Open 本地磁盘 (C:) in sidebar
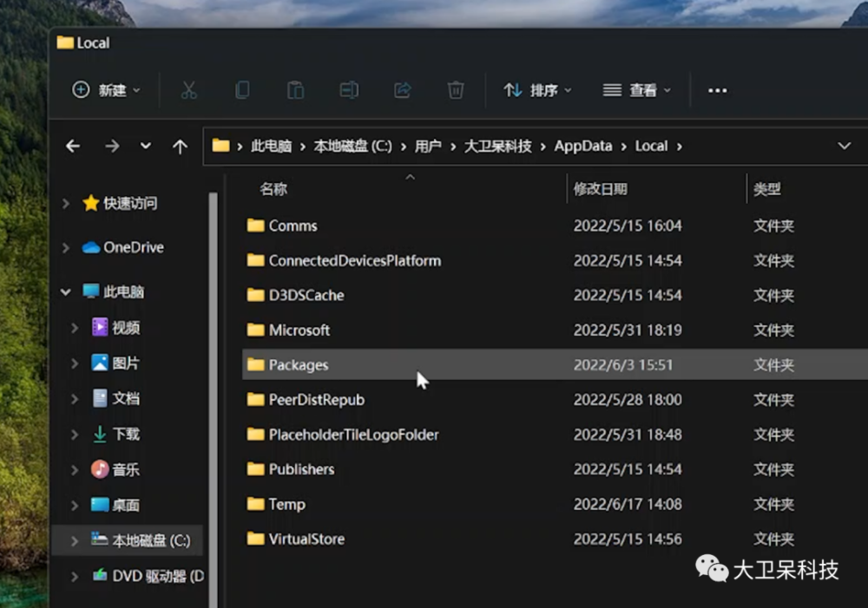 click(x=141, y=540)
